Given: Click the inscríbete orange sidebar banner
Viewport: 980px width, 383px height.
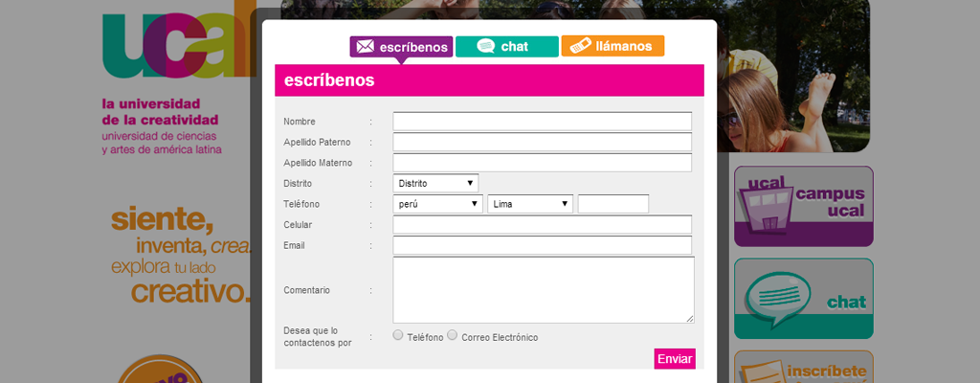Looking at the screenshot, I should [803, 369].
